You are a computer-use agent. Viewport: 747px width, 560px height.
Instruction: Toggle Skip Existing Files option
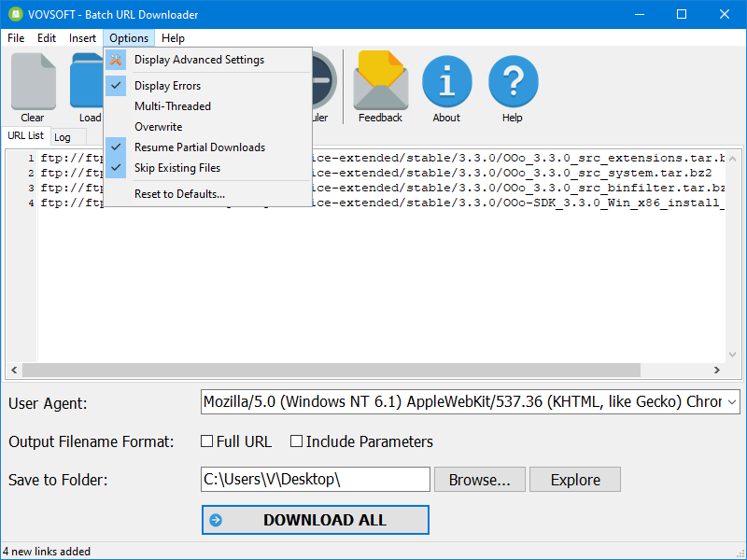[207, 168]
